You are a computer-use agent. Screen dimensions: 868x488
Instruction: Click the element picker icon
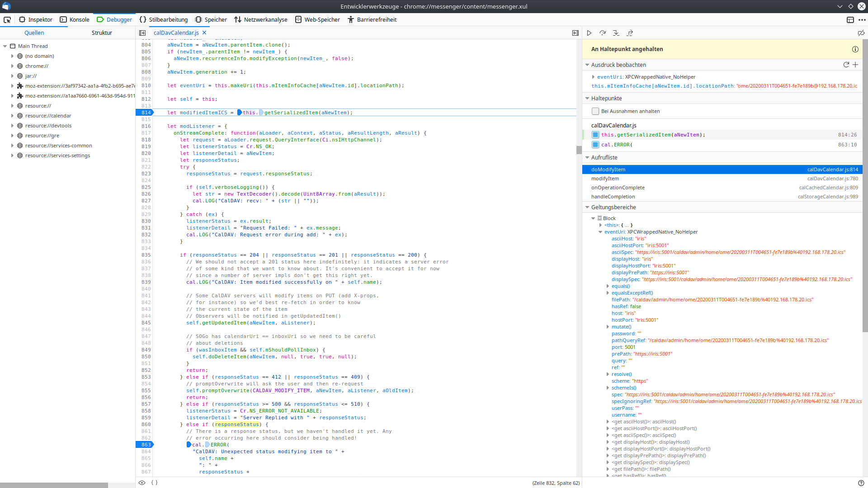(7, 20)
